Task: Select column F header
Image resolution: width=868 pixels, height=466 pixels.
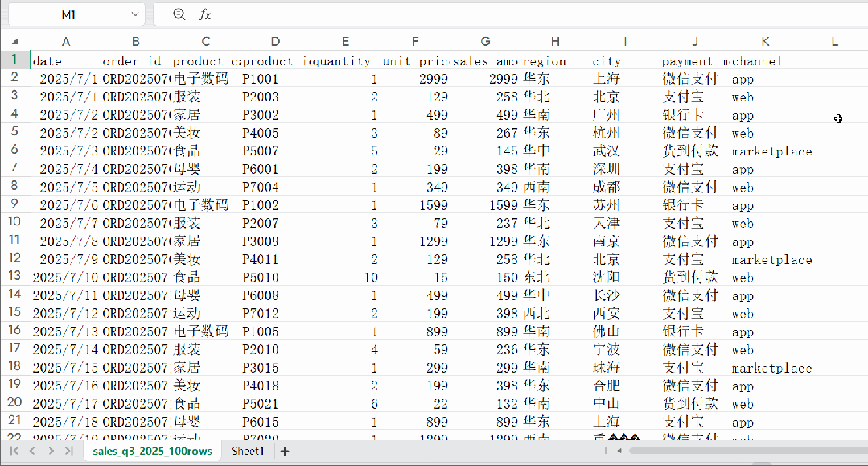Action: click(415, 42)
